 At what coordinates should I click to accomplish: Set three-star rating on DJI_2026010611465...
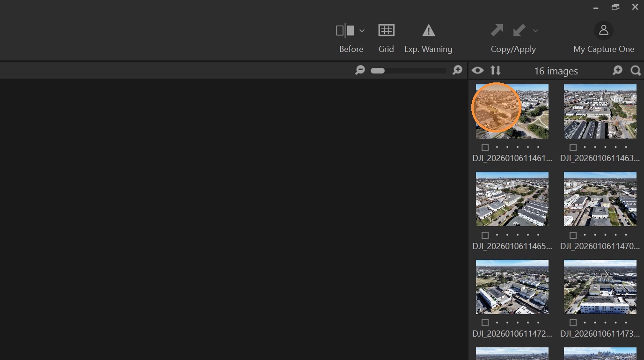coord(518,235)
